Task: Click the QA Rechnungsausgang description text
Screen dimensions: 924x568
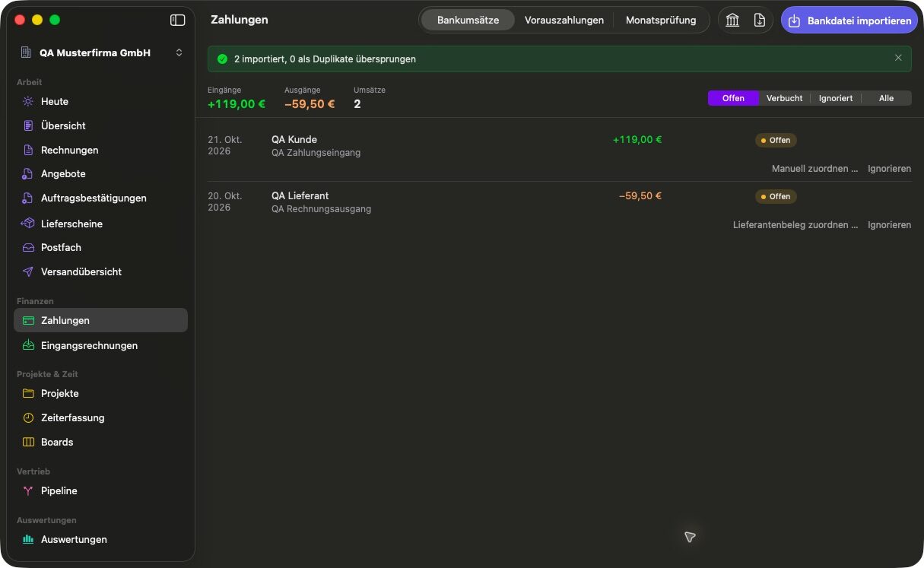Action: pyautogui.click(x=321, y=209)
